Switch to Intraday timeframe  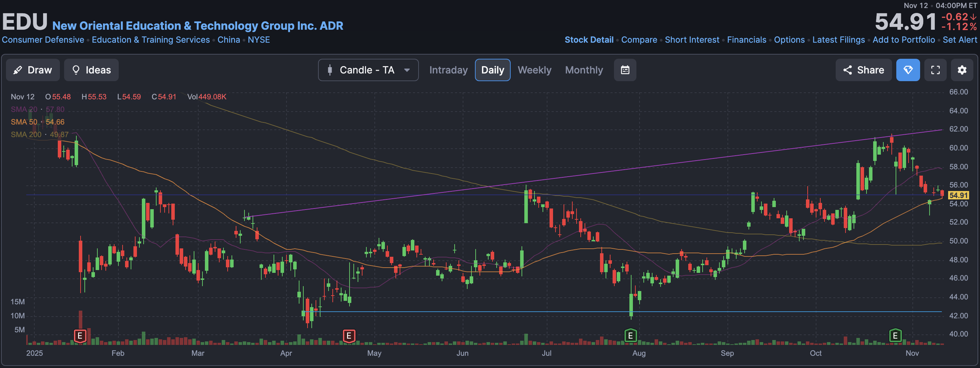(x=448, y=70)
